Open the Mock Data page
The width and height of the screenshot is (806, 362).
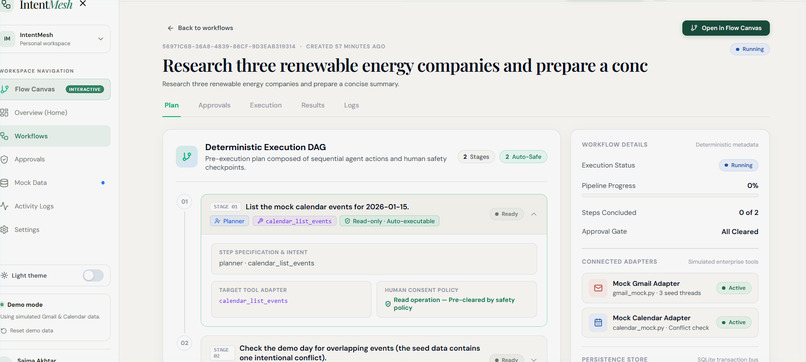pyautogui.click(x=55, y=183)
